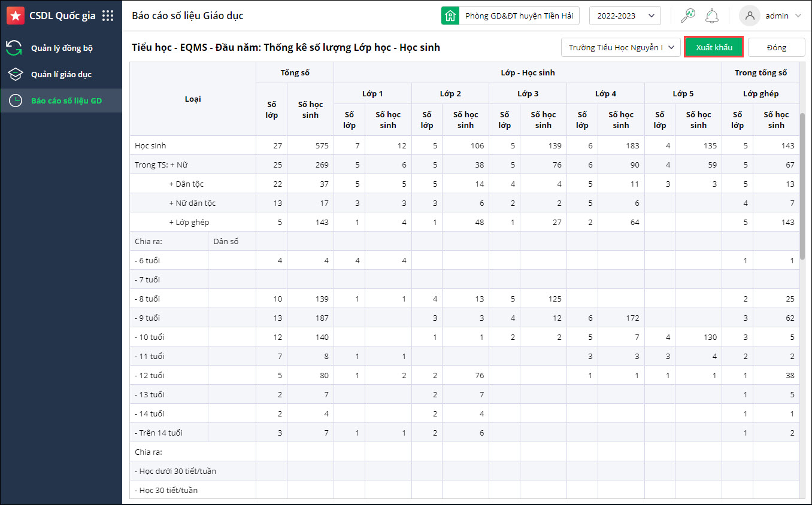Click the Phòng GD&ĐT huyện Tiền Hải unit selector

click(x=519, y=16)
